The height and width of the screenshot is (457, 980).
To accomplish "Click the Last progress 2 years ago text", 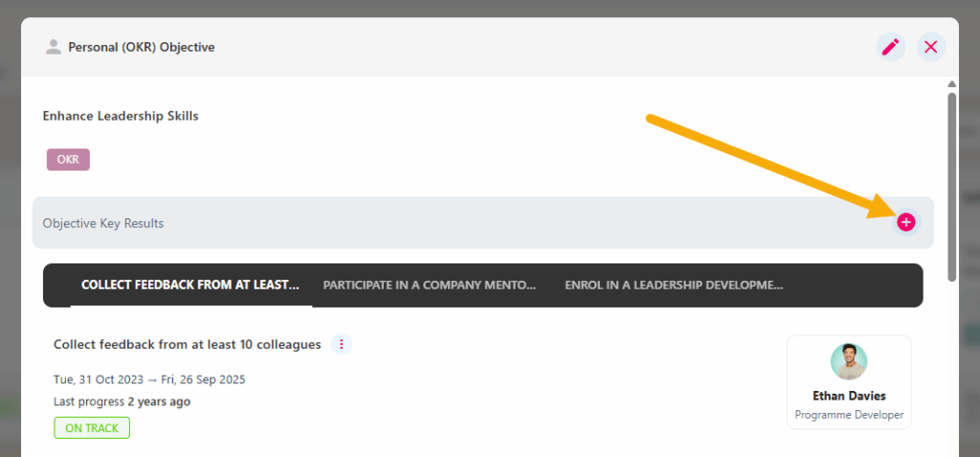I will coord(122,401).
